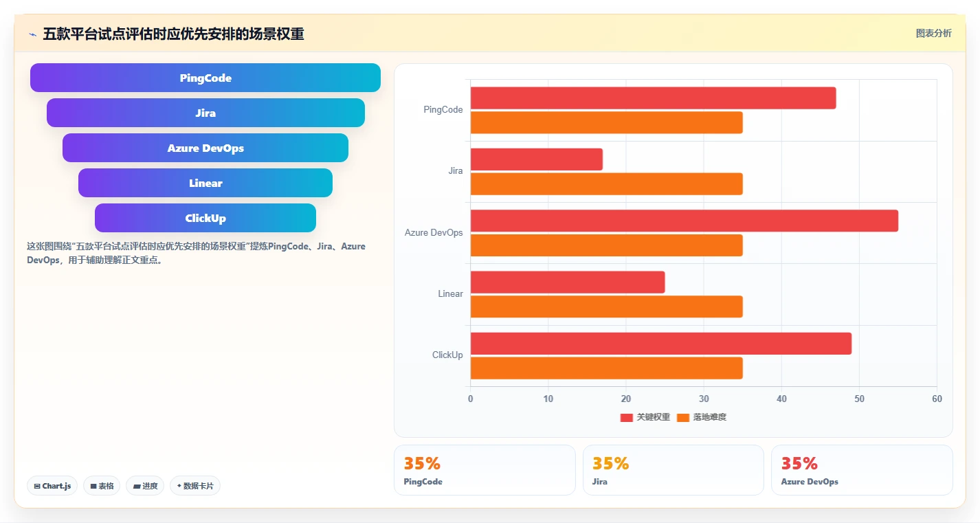Screen dimensions: 980x523
Task: Click the Linear y-axis label
Action: click(x=450, y=294)
